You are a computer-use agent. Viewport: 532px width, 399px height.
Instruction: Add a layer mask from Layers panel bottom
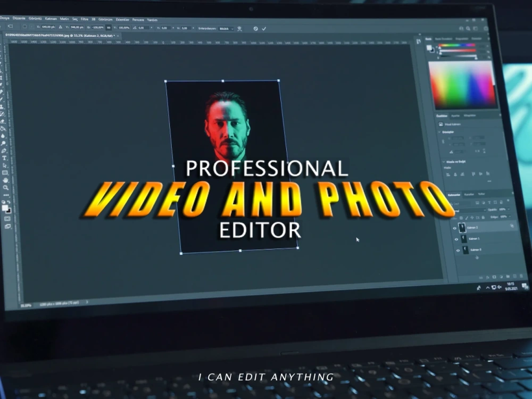pyautogui.click(x=494, y=277)
